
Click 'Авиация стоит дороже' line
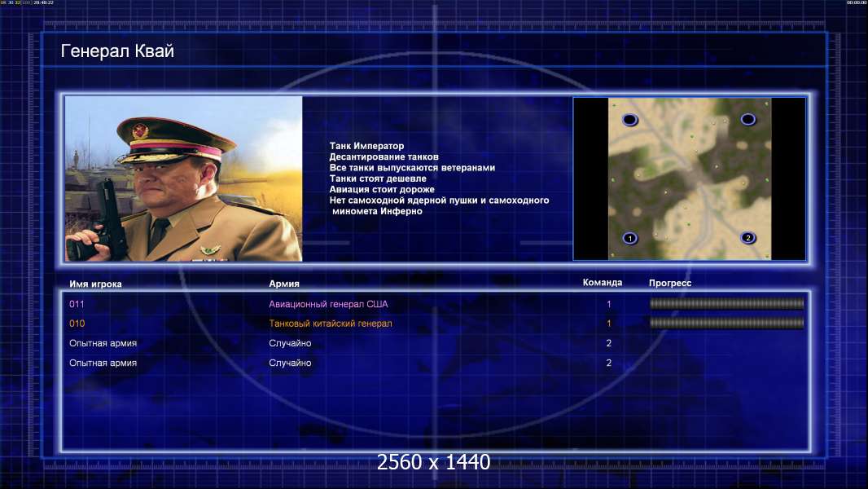pos(382,189)
